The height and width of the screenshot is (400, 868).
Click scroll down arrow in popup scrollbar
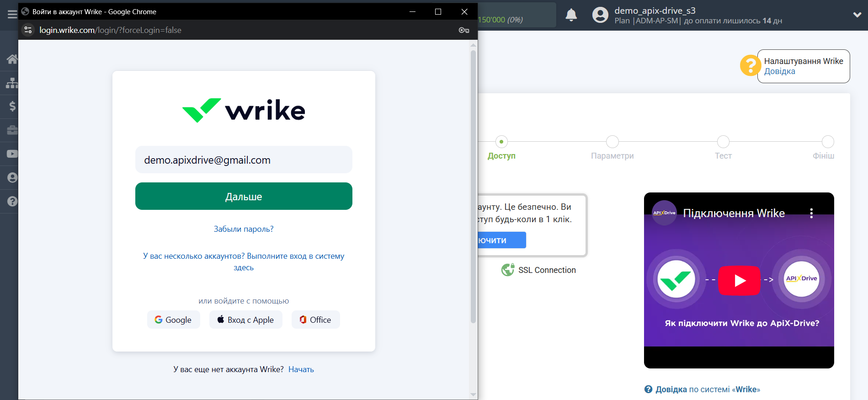(473, 395)
